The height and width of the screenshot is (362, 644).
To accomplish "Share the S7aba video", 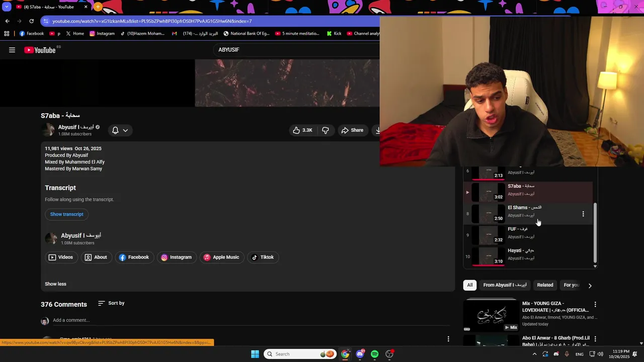I will [352, 130].
